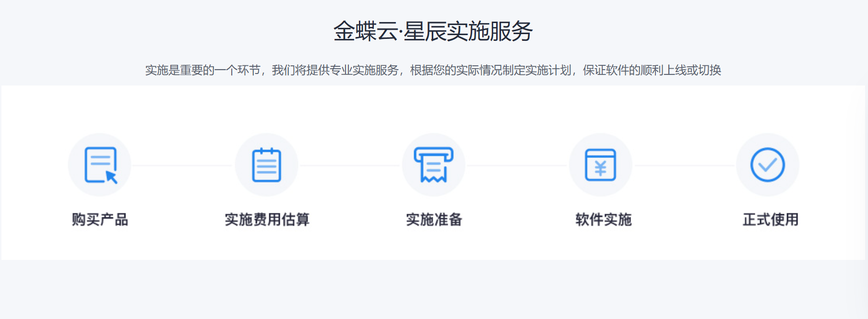
Task: Open the 软件实施 text label
Action: pyautogui.click(x=603, y=220)
